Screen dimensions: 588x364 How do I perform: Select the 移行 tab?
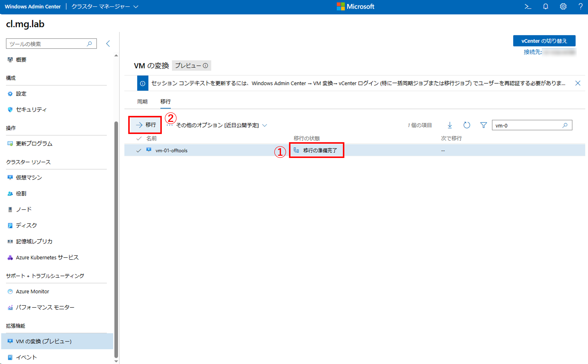165,102
